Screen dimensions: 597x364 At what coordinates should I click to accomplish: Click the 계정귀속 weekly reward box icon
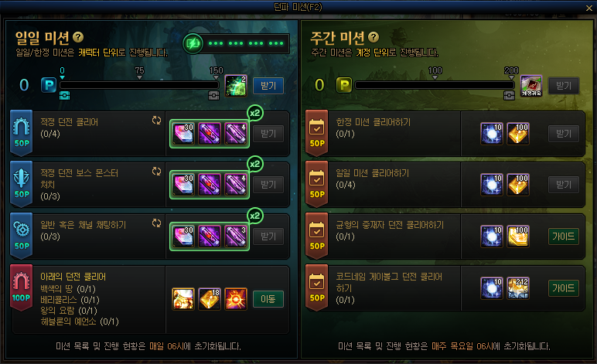(531, 86)
